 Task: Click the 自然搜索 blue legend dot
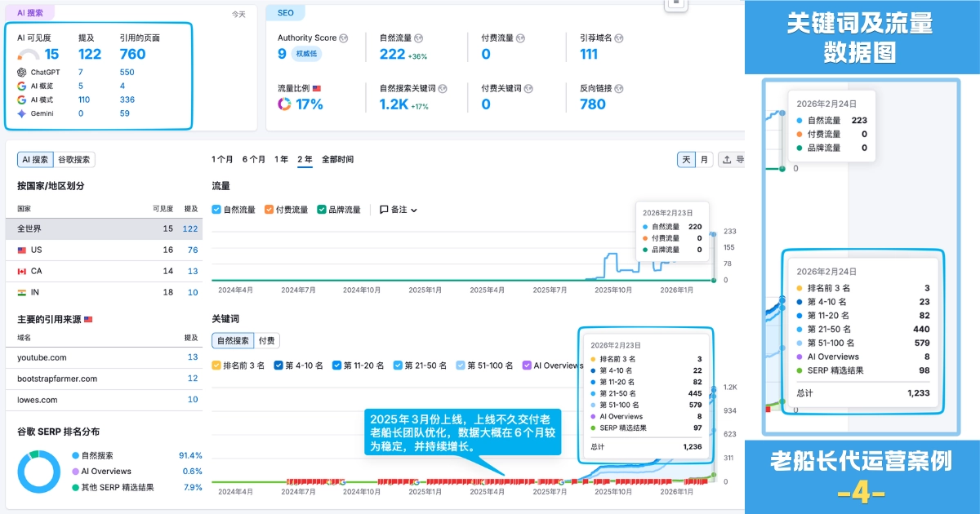click(75, 455)
